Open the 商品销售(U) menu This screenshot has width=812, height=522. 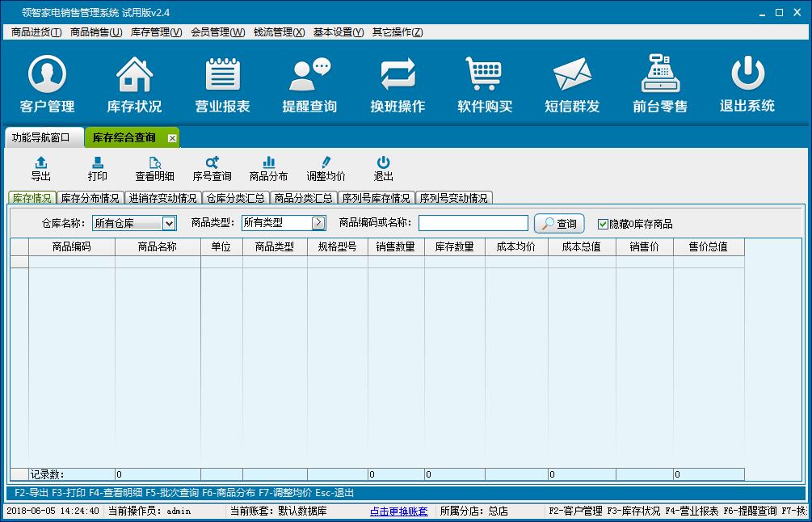(x=96, y=32)
